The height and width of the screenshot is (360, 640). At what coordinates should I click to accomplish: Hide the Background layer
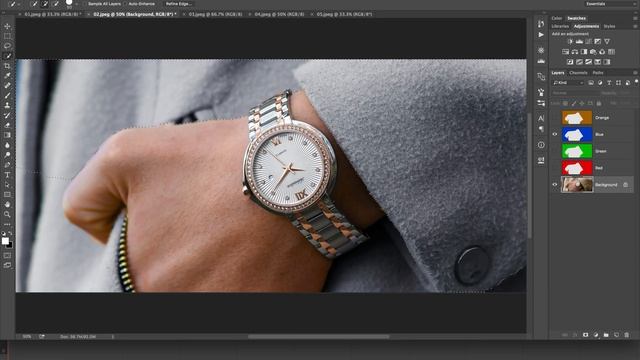pos(555,184)
